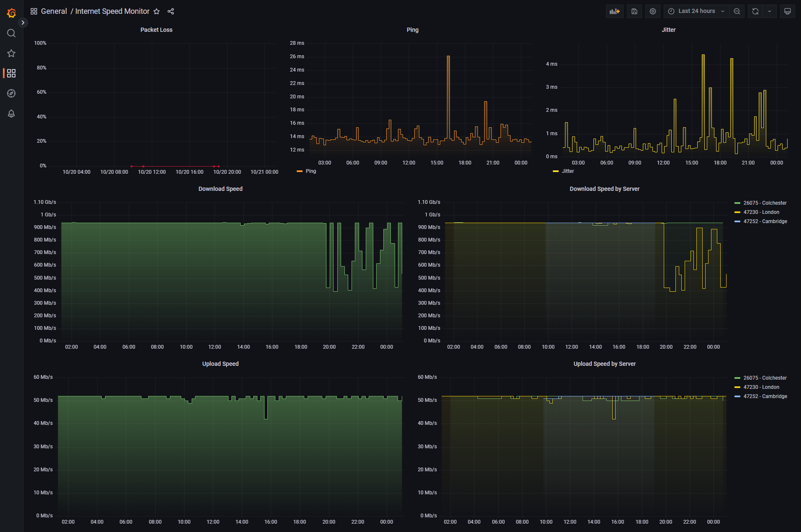This screenshot has width=801, height=532.
Task: Cycle the TV view mode
Action: click(788, 11)
